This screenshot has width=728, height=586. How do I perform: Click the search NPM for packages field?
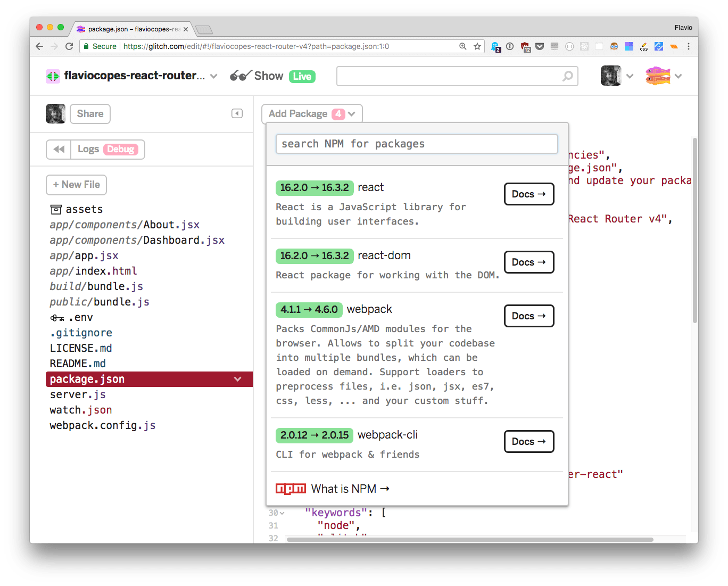coord(416,144)
